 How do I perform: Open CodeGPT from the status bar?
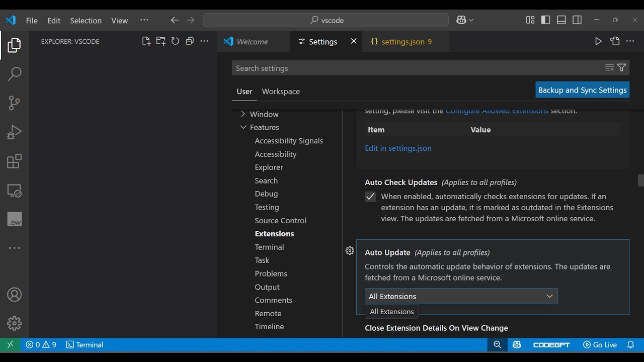pyautogui.click(x=551, y=344)
